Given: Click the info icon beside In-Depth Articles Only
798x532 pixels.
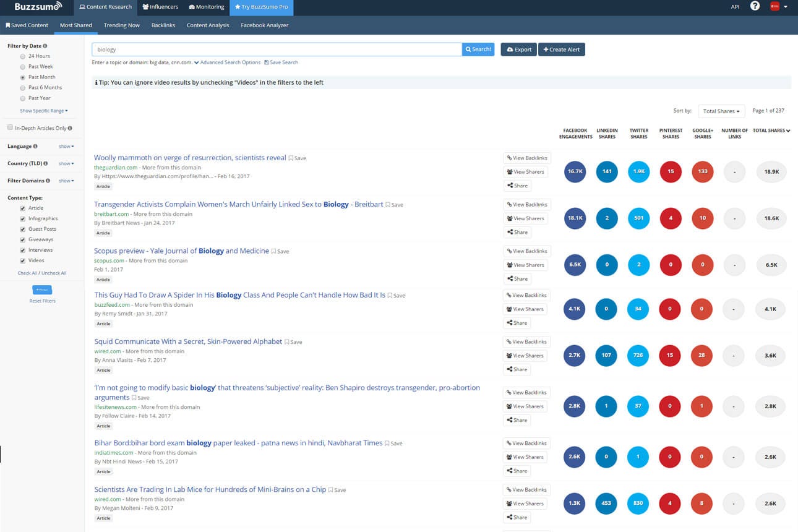Looking at the screenshot, I should pos(70,128).
